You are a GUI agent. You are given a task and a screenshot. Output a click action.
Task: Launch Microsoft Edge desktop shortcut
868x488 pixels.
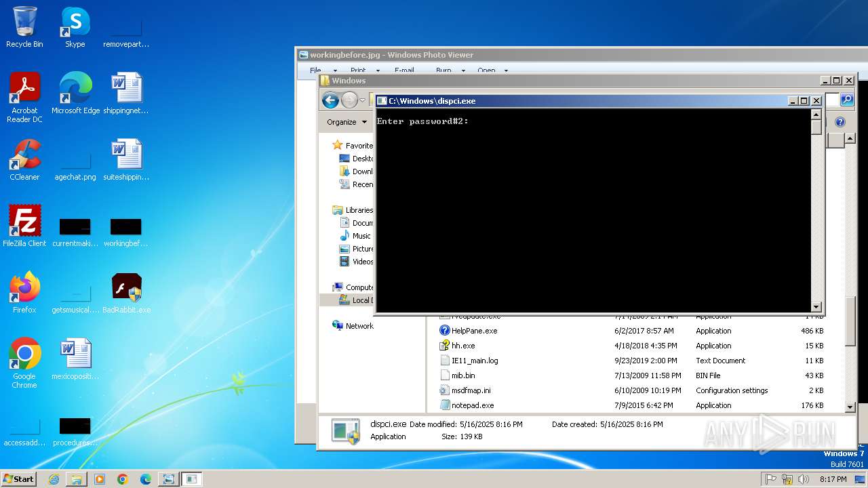[75, 94]
